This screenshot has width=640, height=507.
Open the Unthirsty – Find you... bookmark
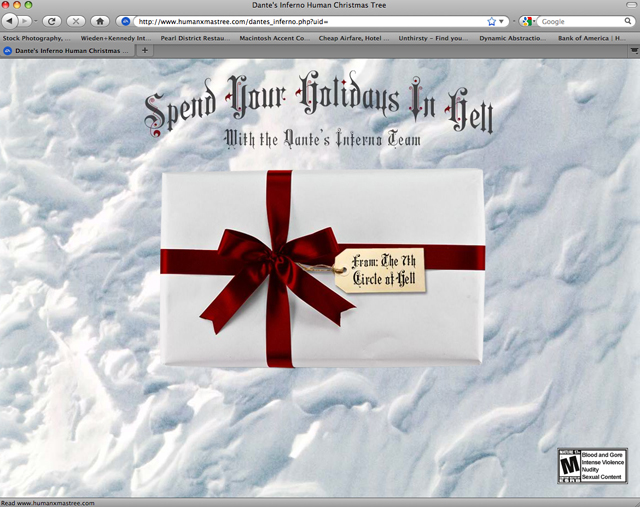(433, 38)
